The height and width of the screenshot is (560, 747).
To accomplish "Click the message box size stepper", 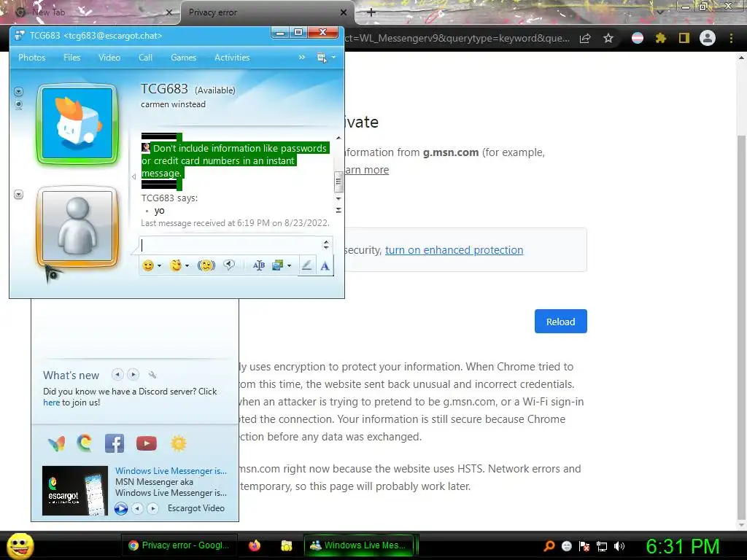I will coord(326,245).
